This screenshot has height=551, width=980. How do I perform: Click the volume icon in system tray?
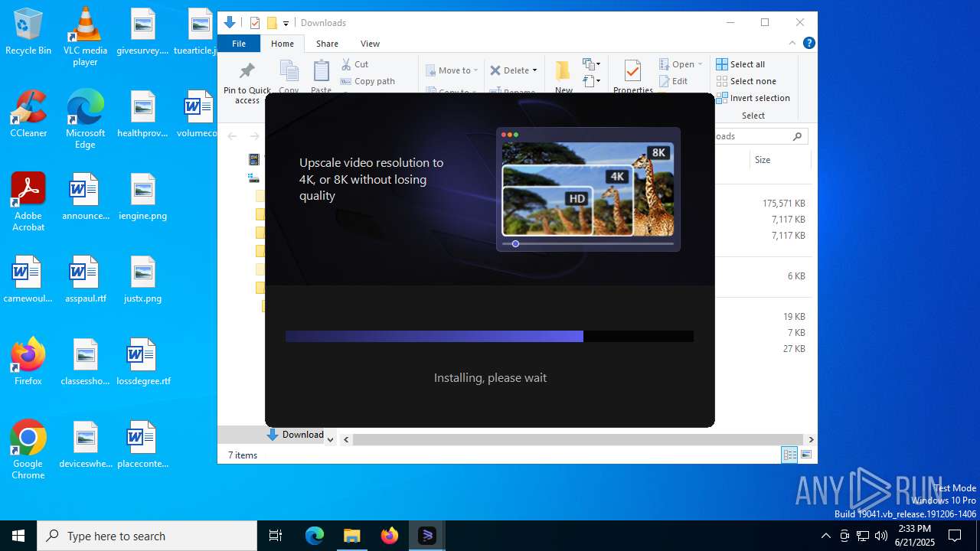click(881, 536)
